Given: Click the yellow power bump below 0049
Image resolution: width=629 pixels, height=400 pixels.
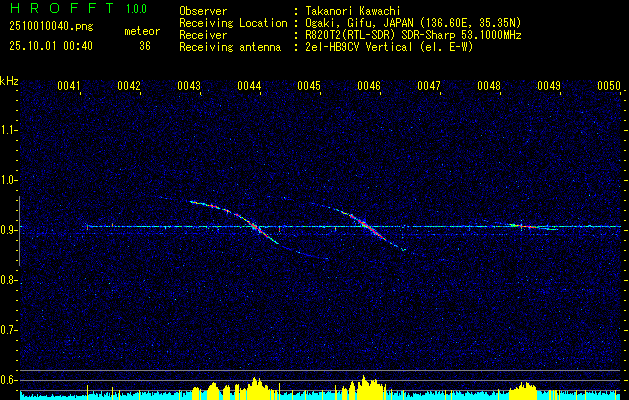Looking at the screenshot, I should 523,389.
